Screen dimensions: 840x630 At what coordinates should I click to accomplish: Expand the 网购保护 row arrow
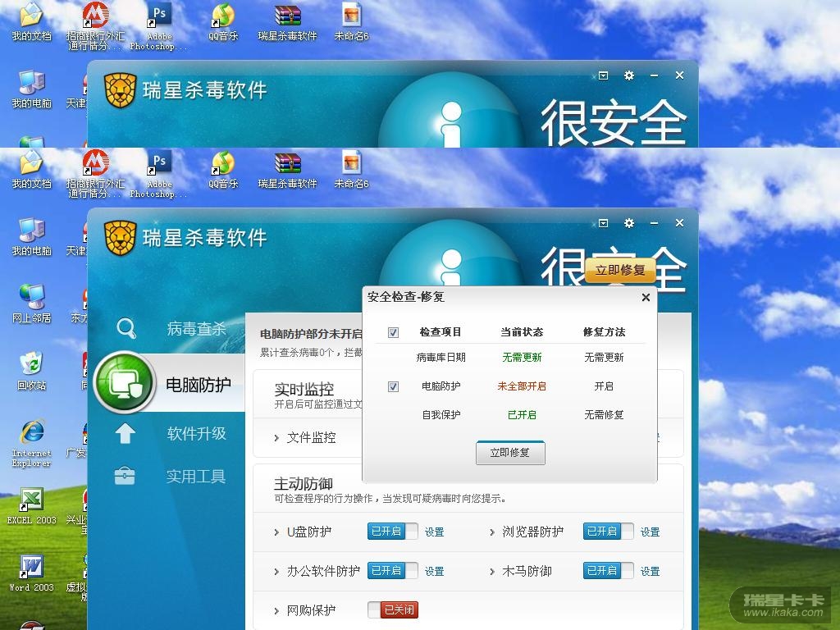[276, 610]
